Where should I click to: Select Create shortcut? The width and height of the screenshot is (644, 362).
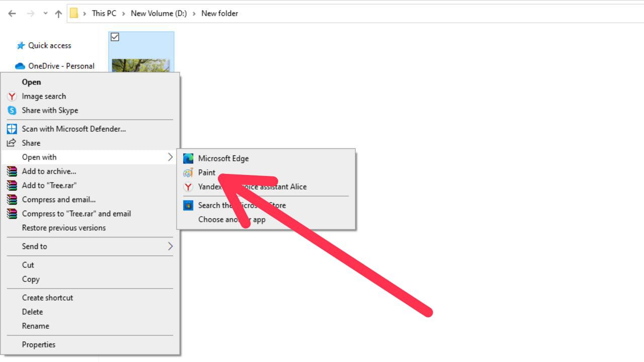[x=91, y=297]
